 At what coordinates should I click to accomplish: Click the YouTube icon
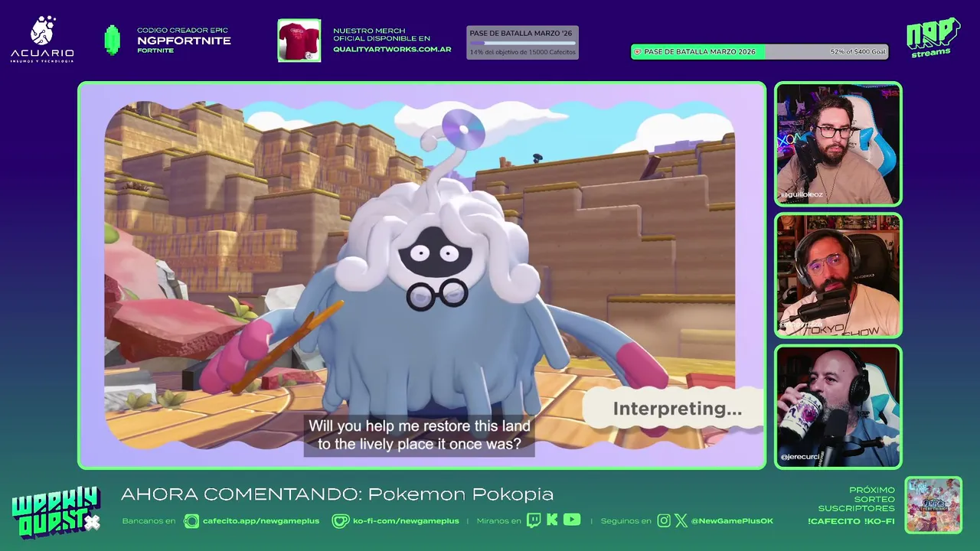pyautogui.click(x=572, y=520)
